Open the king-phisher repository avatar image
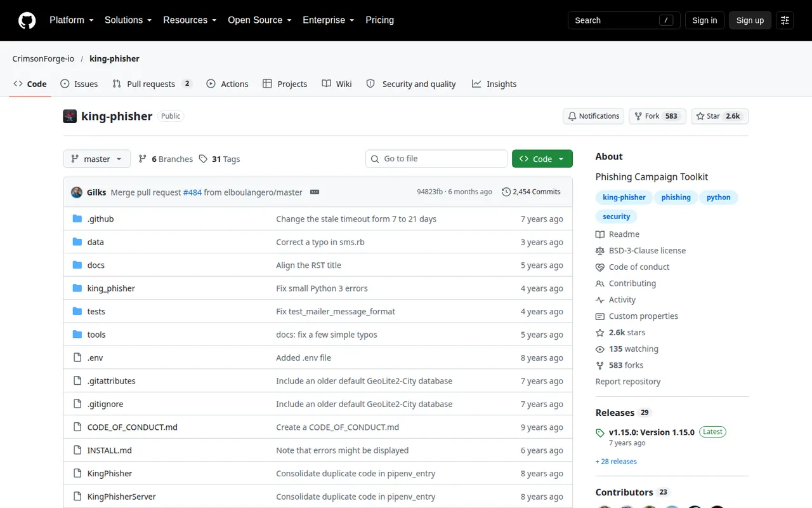Viewport: 812px width, 508px height. tap(70, 116)
